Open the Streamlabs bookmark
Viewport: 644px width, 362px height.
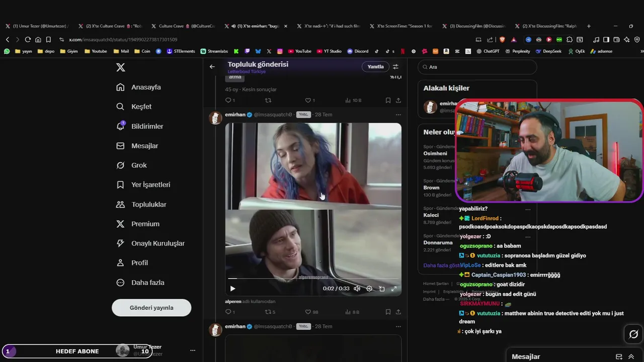[x=214, y=51]
